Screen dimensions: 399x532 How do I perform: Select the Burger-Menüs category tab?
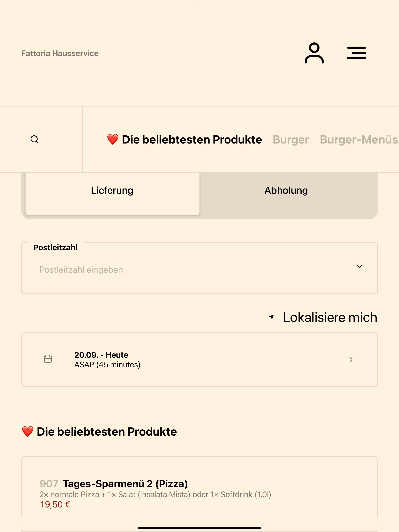point(359,140)
